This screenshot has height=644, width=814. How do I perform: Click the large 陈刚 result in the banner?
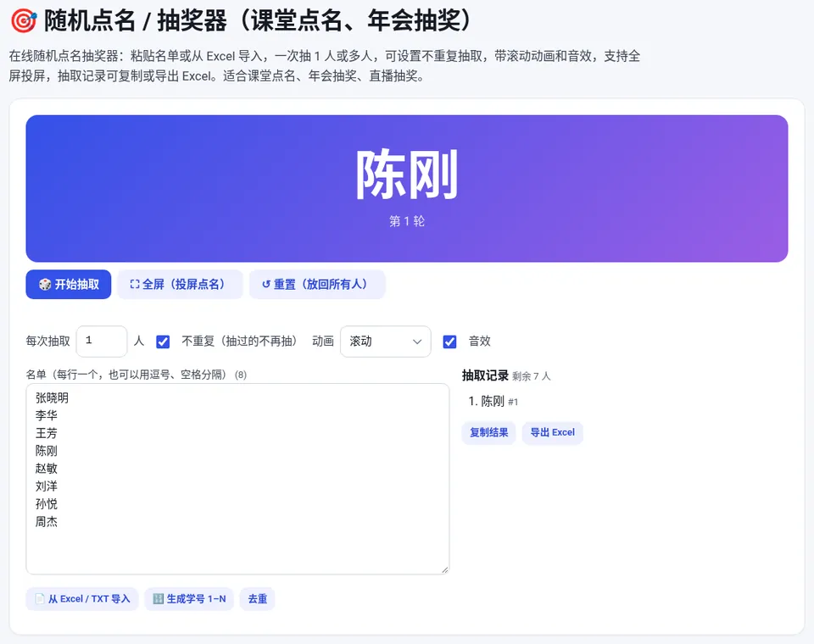pyautogui.click(x=407, y=175)
